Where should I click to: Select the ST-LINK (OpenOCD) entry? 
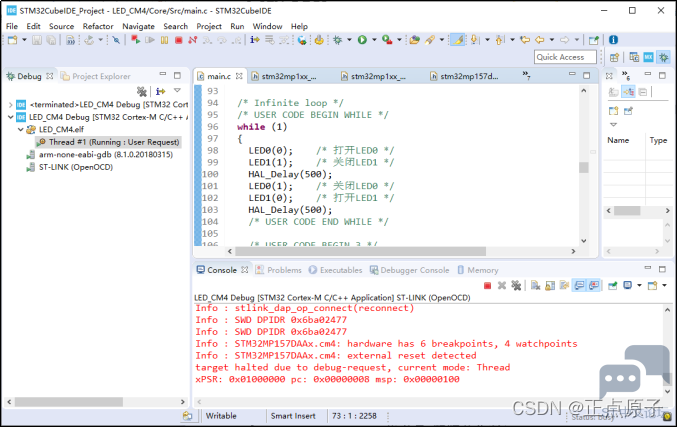click(76, 167)
